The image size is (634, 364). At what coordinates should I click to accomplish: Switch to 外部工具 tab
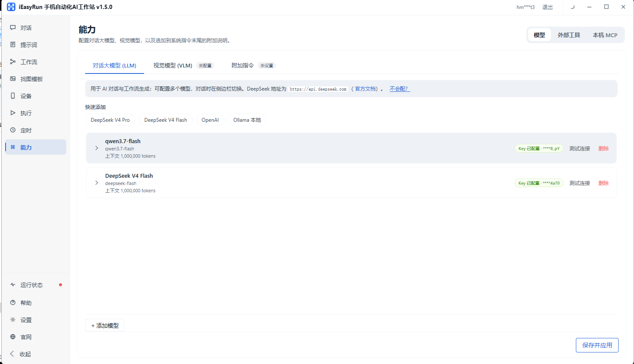pos(569,35)
